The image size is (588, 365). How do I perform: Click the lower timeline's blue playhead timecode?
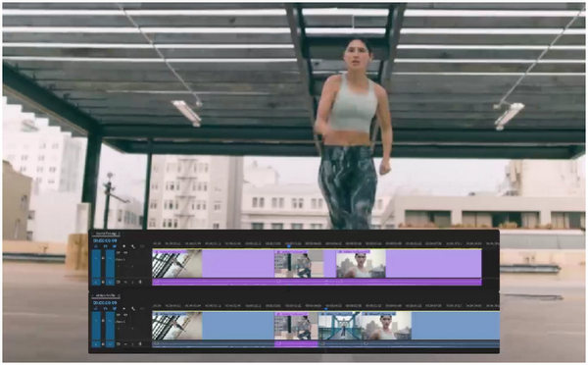point(105,302)
